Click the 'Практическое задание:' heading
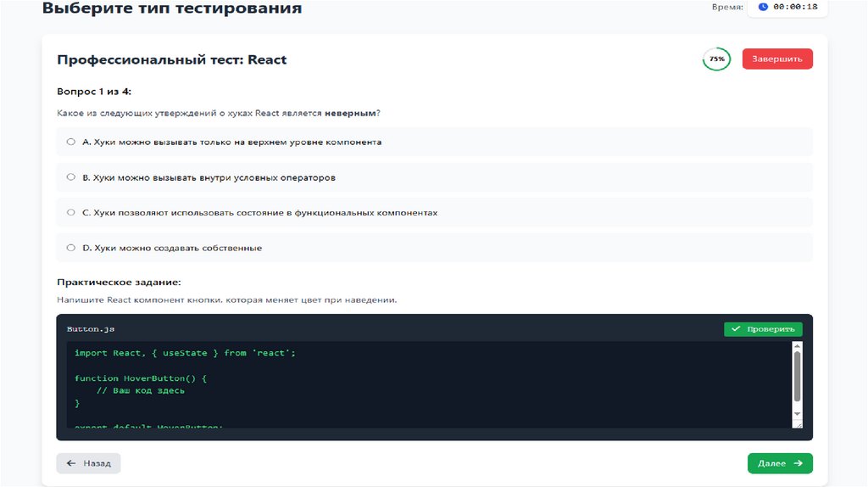 pyautogui.click(x=119, y=282)
